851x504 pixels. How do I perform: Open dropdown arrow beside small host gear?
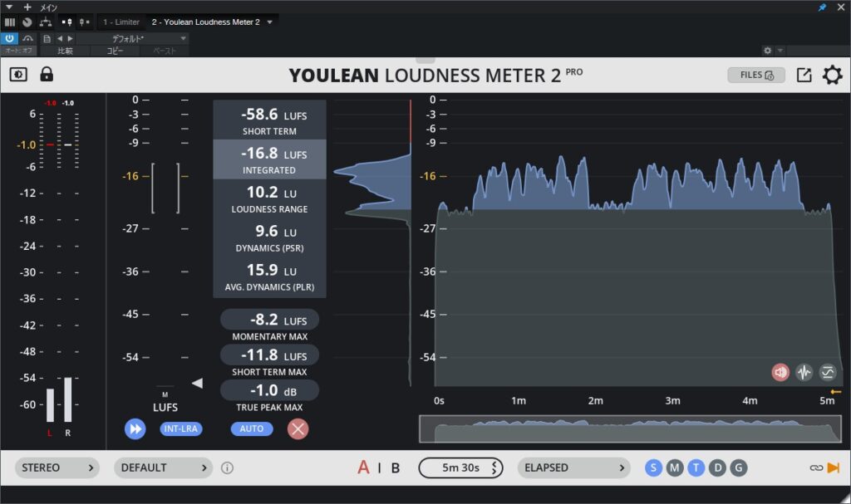point(780,51)
